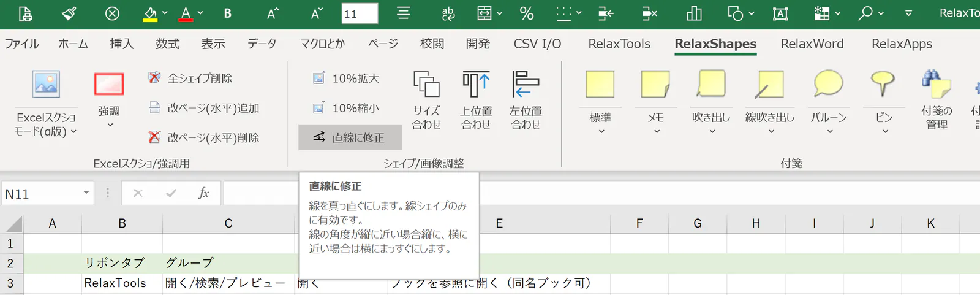Switch to the ホーム tab

[x=73, y=44]
